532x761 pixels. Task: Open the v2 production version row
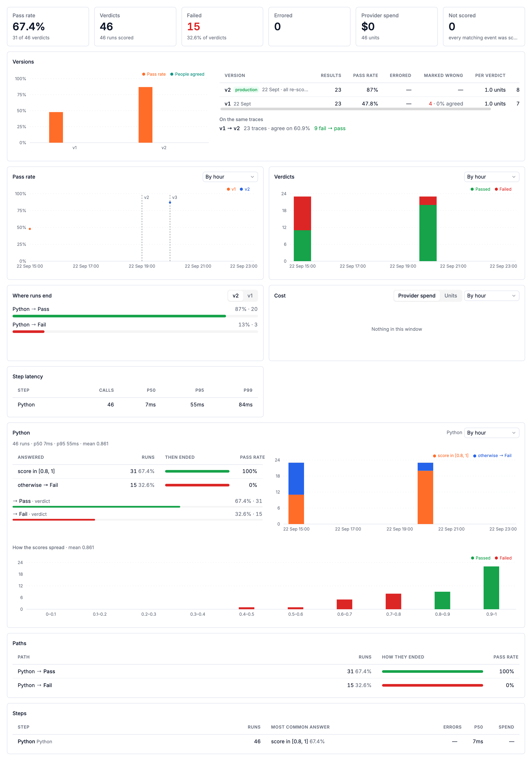tap(369, 90)
